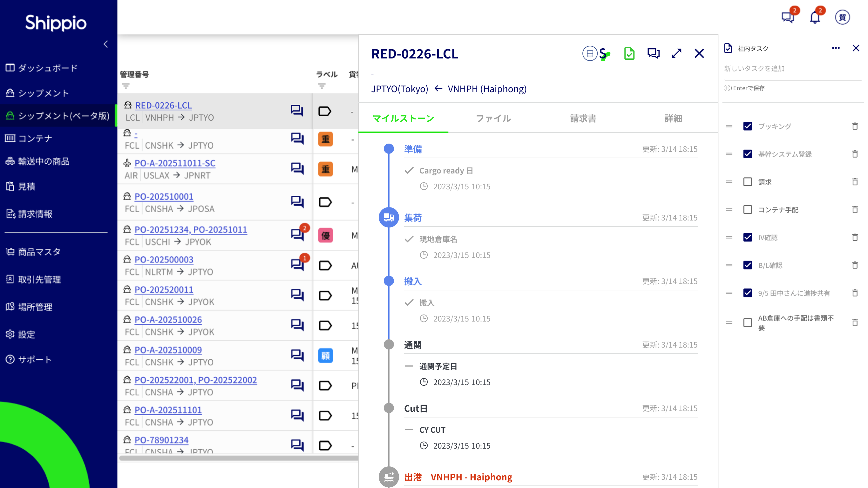Switch to マイルストーン tab
Image resolution: width=868 pixels, height=488 pixels.
(403, 118)
